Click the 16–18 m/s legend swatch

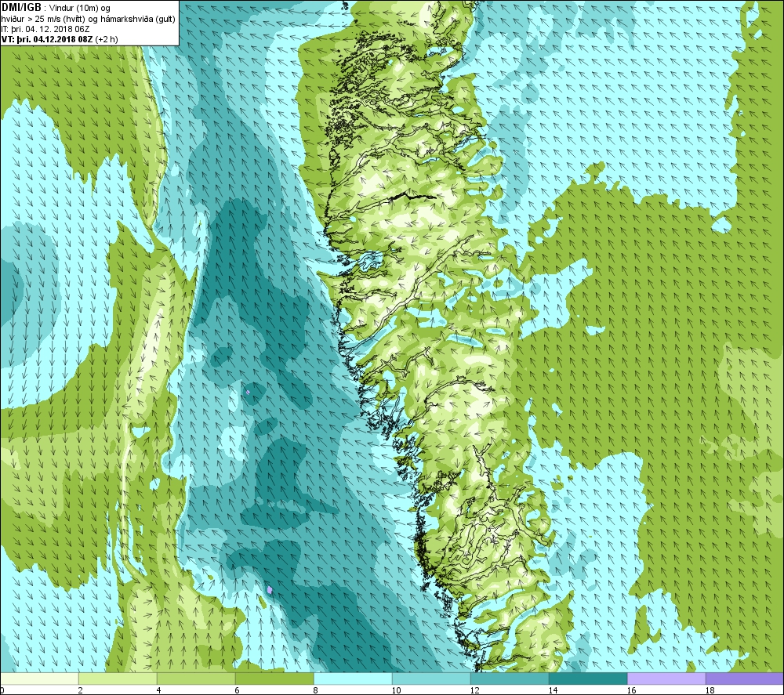pyautogui.click(x=666, y=679)
